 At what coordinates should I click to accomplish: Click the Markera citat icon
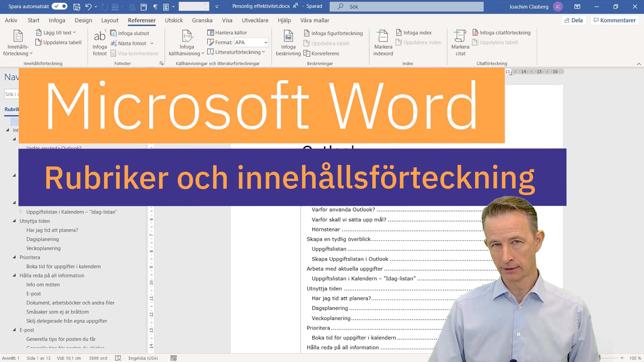point(460,36)
